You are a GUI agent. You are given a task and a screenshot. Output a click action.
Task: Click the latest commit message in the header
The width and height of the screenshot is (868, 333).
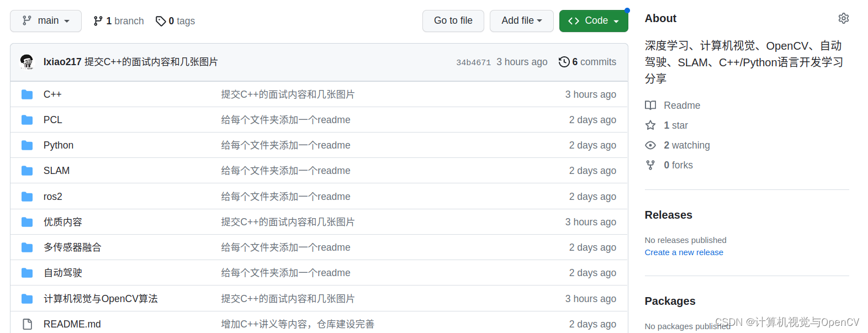[151, 62]
